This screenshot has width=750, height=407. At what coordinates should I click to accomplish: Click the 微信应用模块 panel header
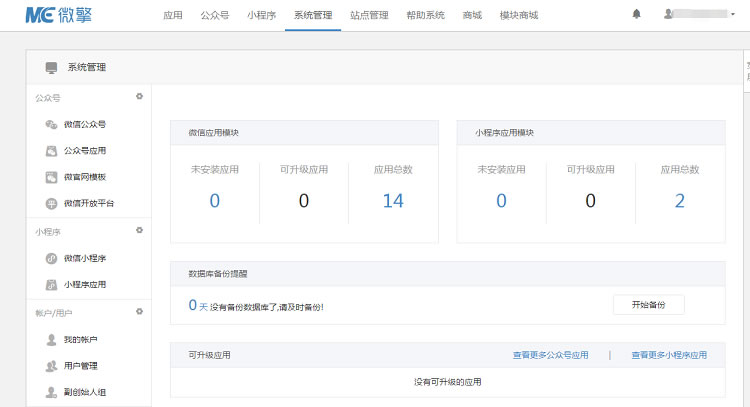(x=304, y=133)
